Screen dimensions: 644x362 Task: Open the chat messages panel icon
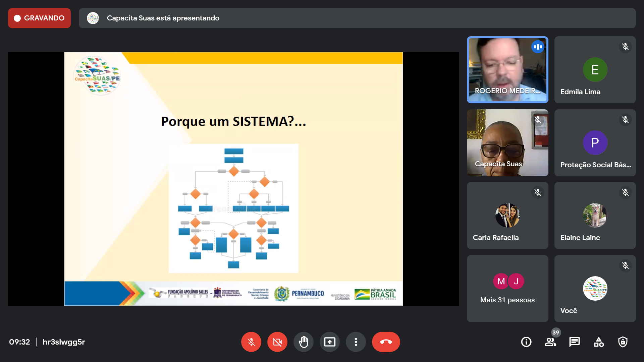pos(574,342)
